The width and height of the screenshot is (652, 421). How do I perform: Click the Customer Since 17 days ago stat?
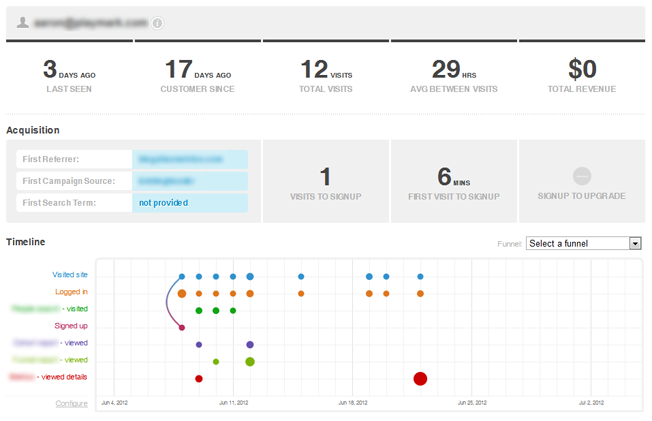pos(198,76)
